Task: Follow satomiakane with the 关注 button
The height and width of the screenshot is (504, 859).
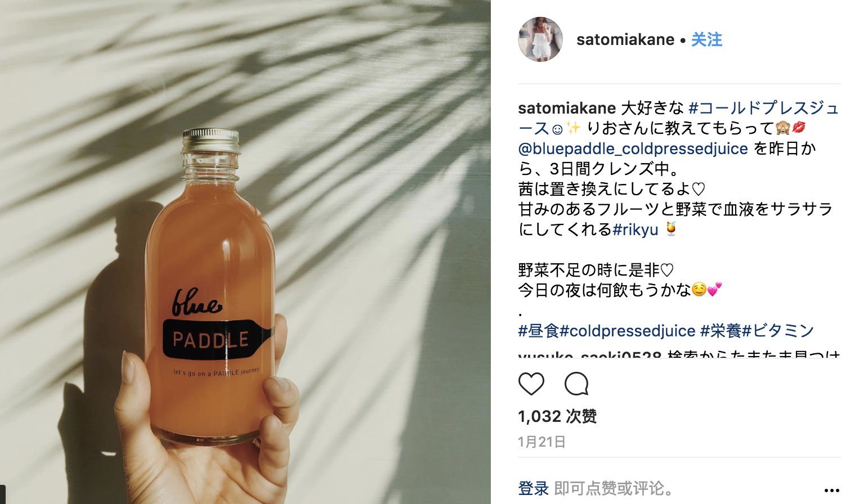Action: 706,39
